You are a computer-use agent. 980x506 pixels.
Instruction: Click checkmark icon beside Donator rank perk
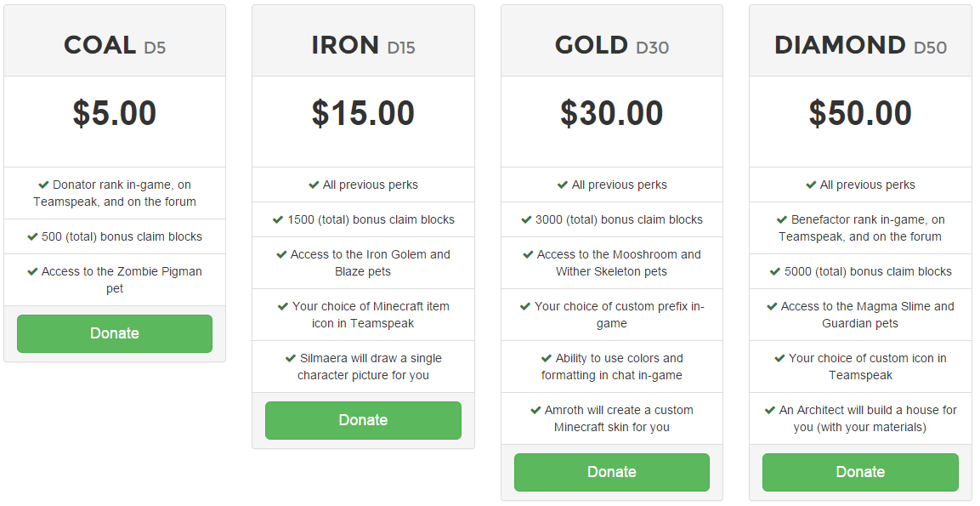pos(43,185)
